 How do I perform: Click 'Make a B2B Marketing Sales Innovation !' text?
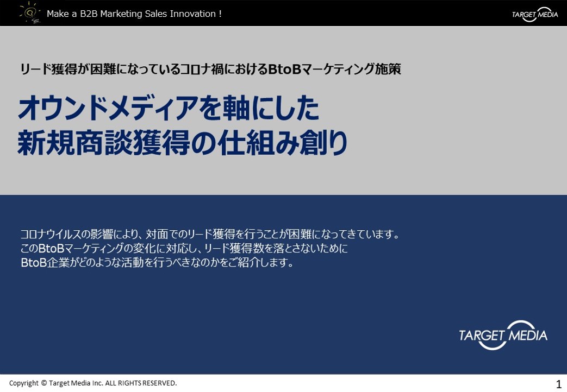pos(134,14)
